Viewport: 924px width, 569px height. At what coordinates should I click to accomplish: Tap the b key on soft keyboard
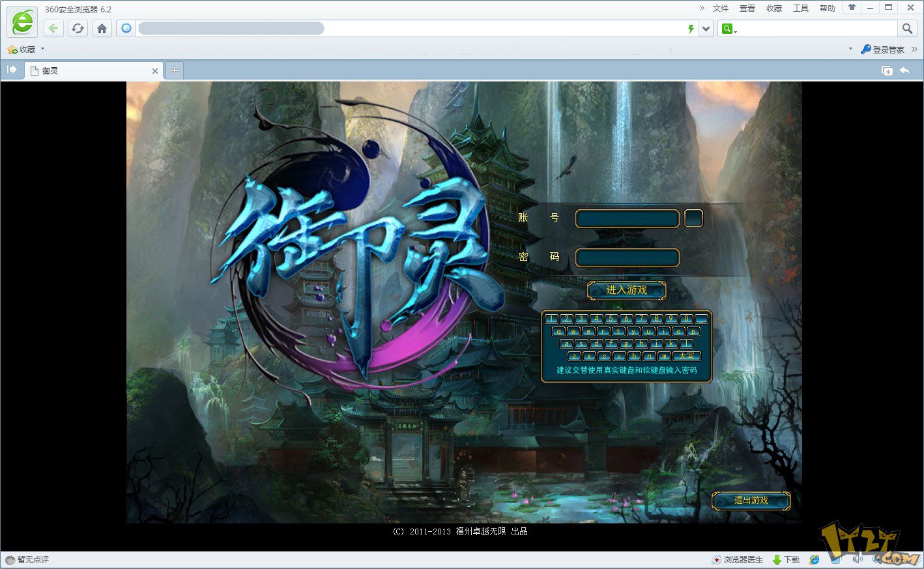(x=634, y=356)
